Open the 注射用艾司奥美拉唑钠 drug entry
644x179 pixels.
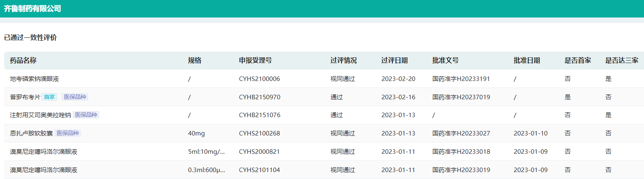[x=41, y=115]
